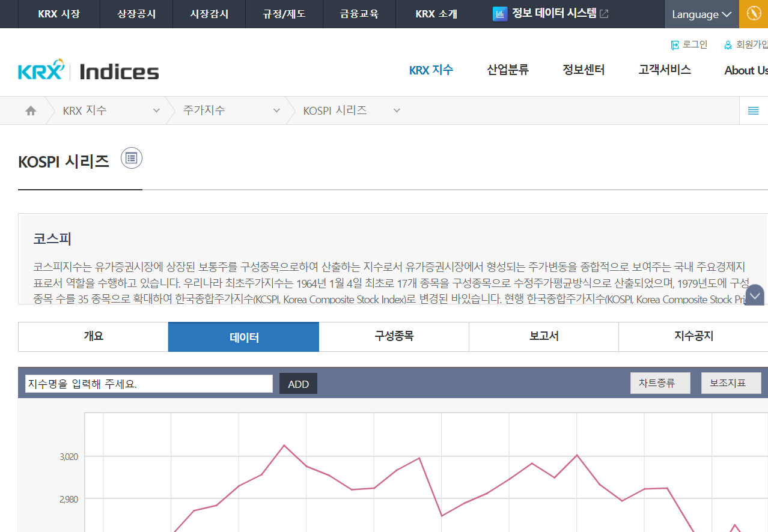Open the 금융교육 menu
The image size is (768, 532).
coord(359,13)
